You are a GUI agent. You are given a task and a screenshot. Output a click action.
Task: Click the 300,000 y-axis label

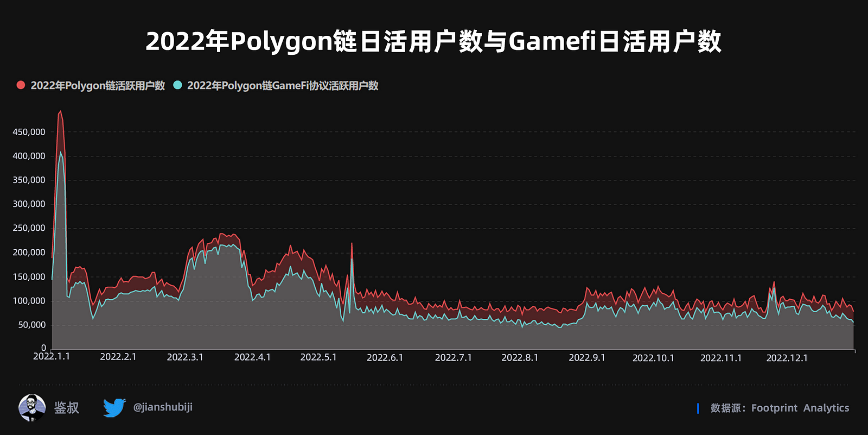click(29, 204)
